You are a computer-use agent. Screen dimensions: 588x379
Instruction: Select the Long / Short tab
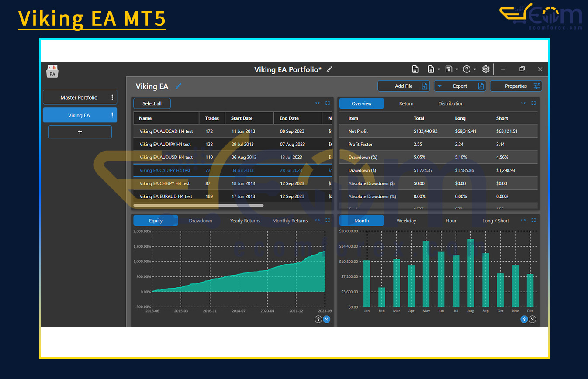pyautogui.click(x=496, y=221)
